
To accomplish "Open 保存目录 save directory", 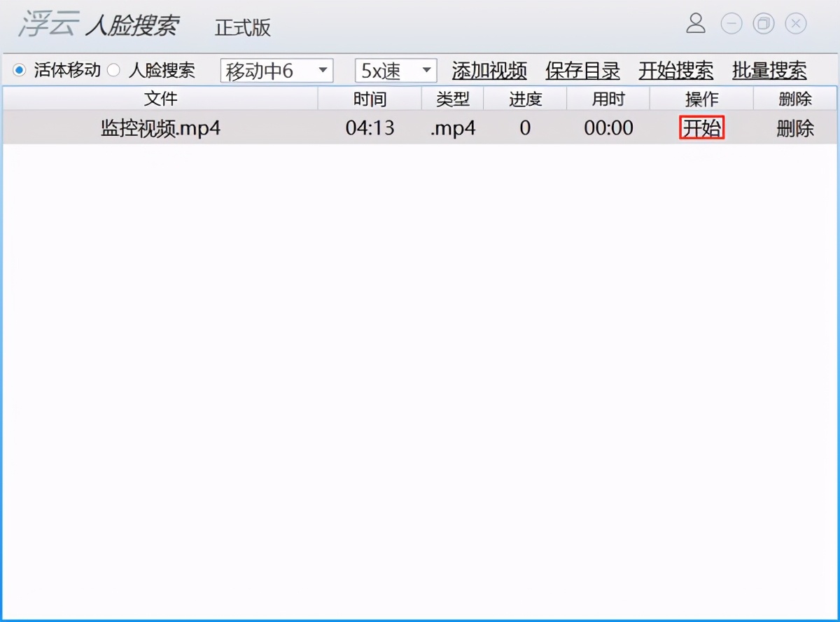I will click(x=582, y=70).
